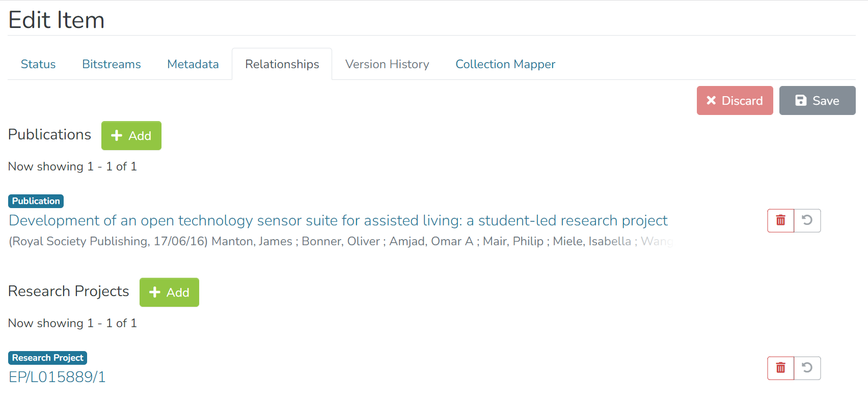This screenshot has height=406, width=868.
Task: Open the assisted living sensor suite publication
Action: [338, 220]
